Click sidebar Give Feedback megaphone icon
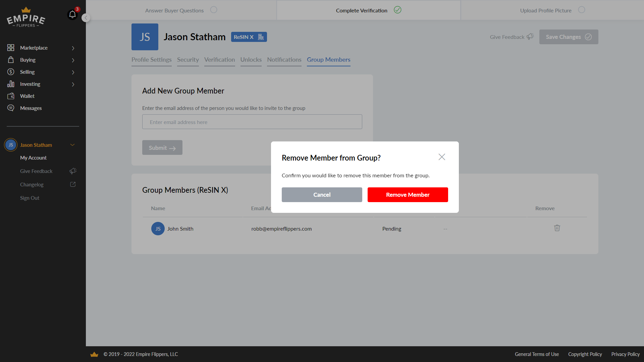This screenshot has width=644, height=362. pos(73,171)
